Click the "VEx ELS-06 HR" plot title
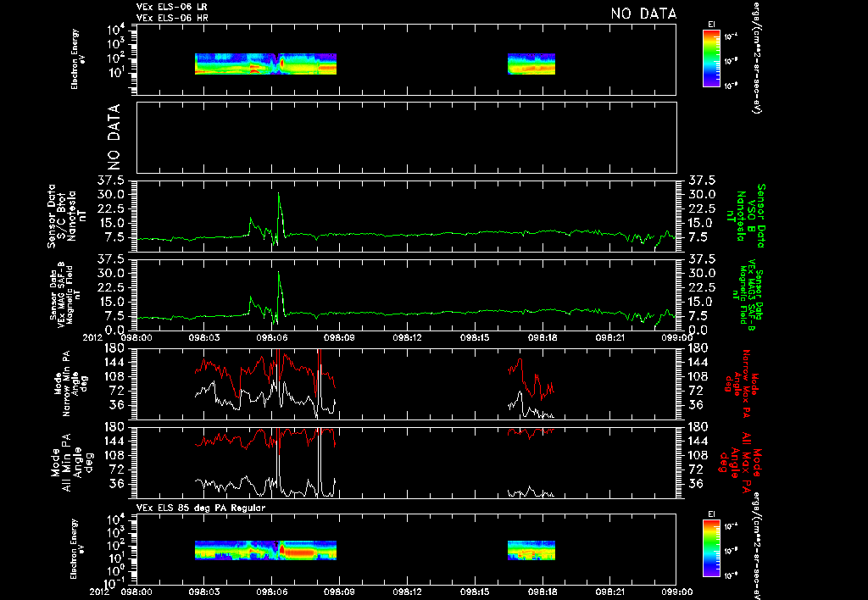Image resolution: width=868 pixels, height=600 pixels. click(172, 18)
